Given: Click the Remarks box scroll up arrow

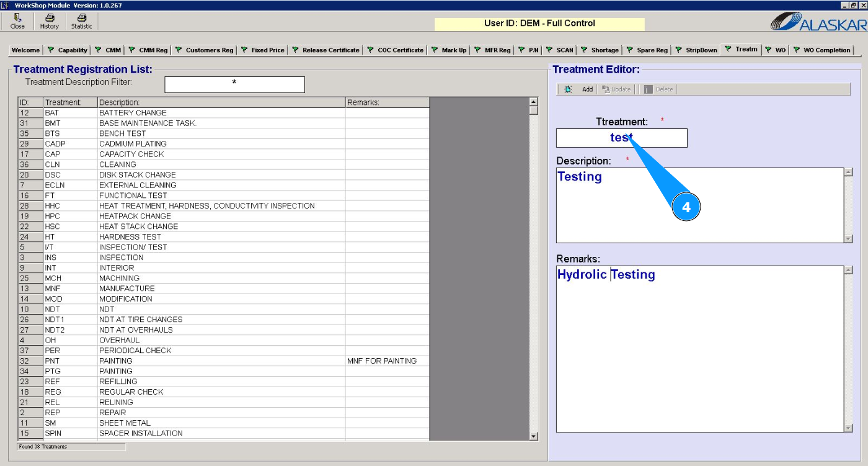Looking at the screenshot, I should (x=849, y=270).
